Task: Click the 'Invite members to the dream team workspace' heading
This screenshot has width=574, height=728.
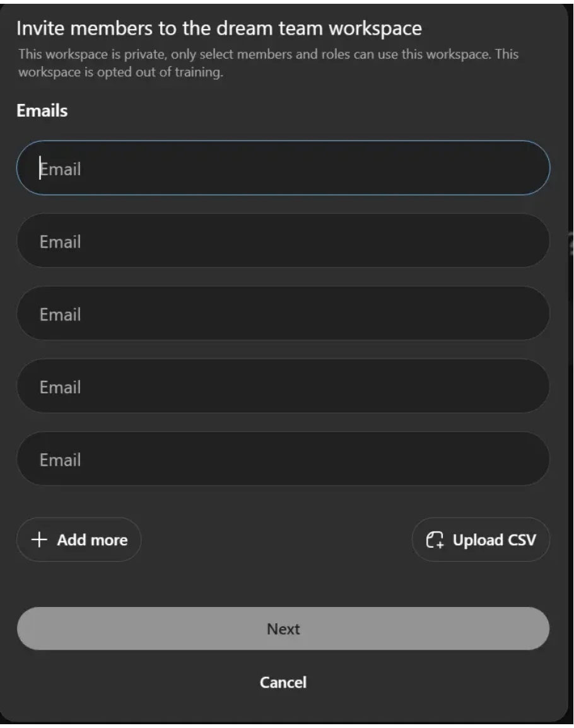Action: pos(219,29)
